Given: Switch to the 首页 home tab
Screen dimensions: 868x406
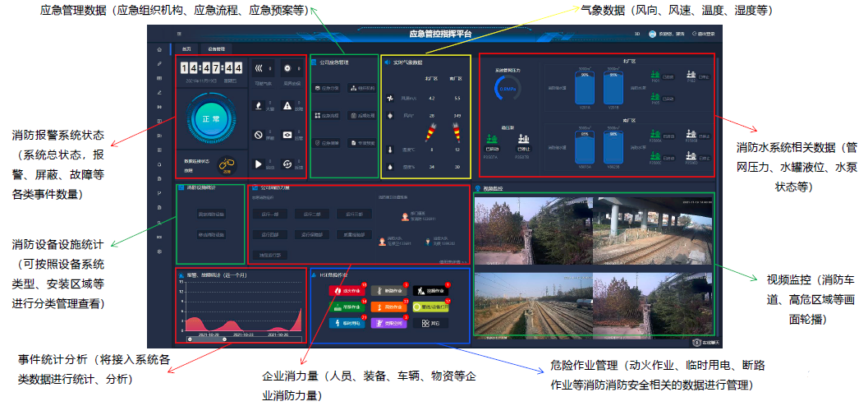Looking at the screenshot, I should (186, 49).
